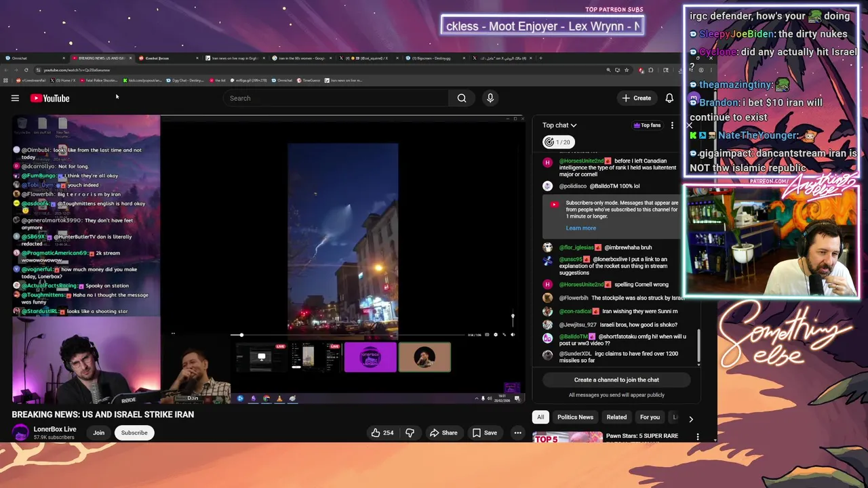Save the video to a playlist

pyautogui.click(x=485, y=432)
